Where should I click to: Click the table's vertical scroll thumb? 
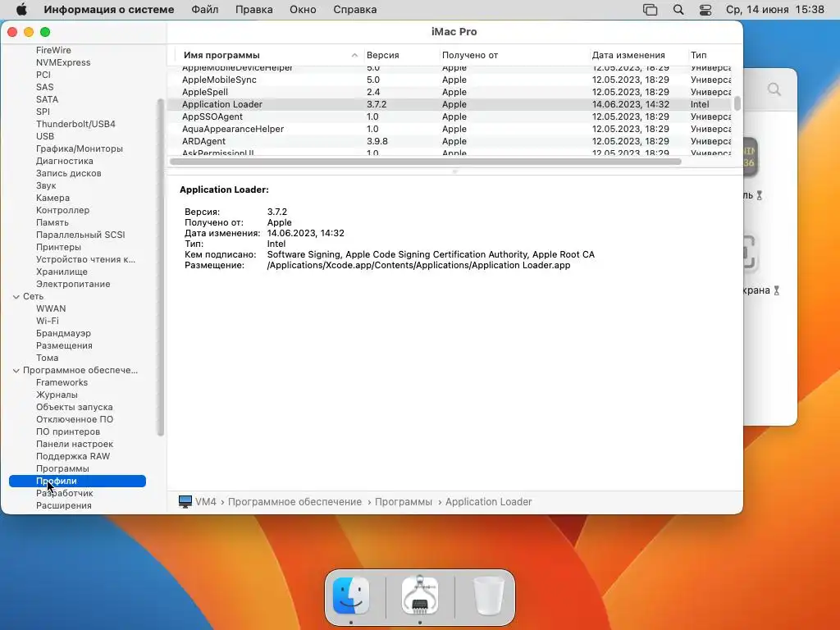pyautogui.click(x=737, y=103)
